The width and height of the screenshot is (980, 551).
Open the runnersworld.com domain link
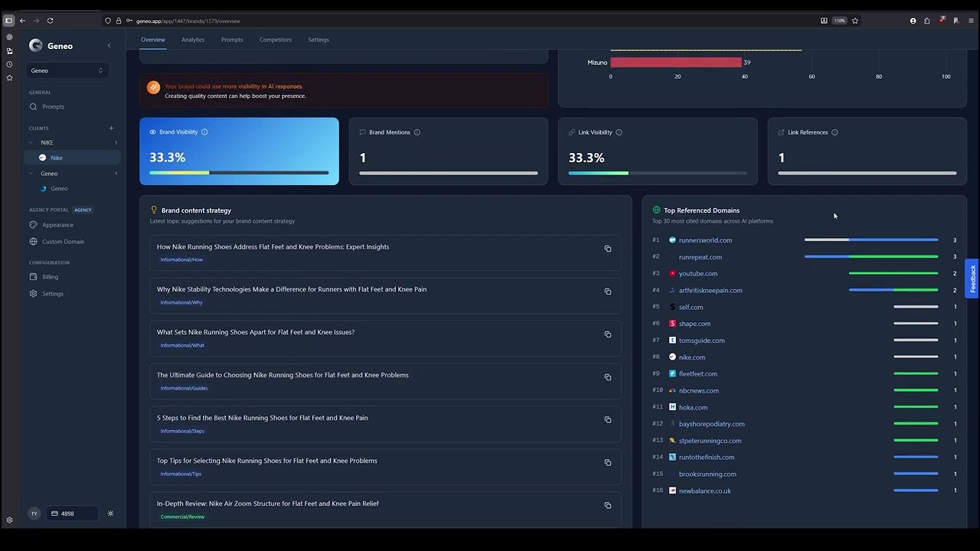point(705,240)
